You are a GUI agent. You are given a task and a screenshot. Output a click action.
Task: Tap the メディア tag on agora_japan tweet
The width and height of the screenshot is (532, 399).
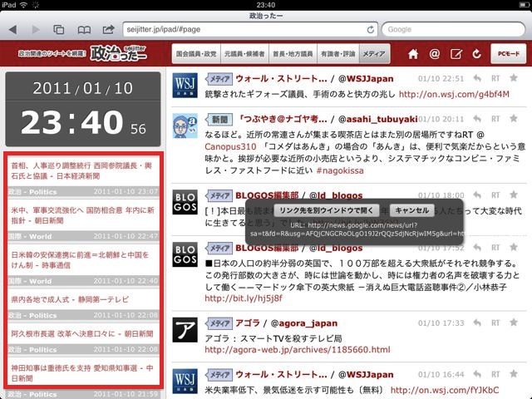point(219,323)
